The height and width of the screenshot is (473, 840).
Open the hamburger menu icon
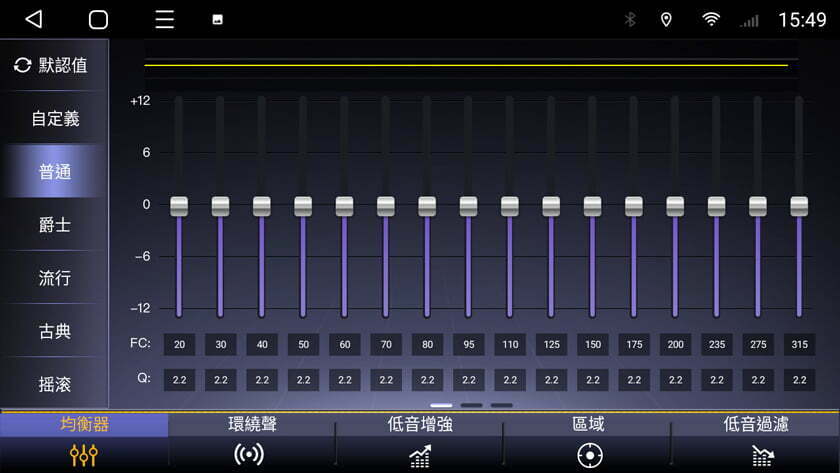coord(165,20)
